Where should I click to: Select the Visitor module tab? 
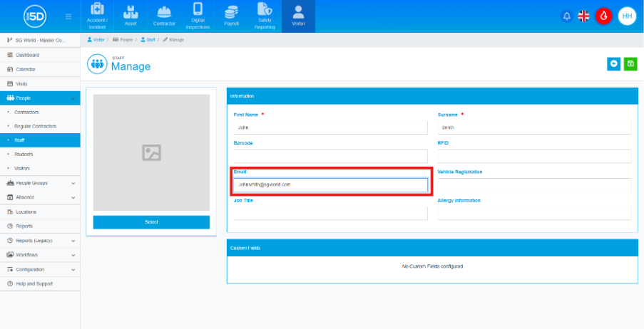click(299, 16)
